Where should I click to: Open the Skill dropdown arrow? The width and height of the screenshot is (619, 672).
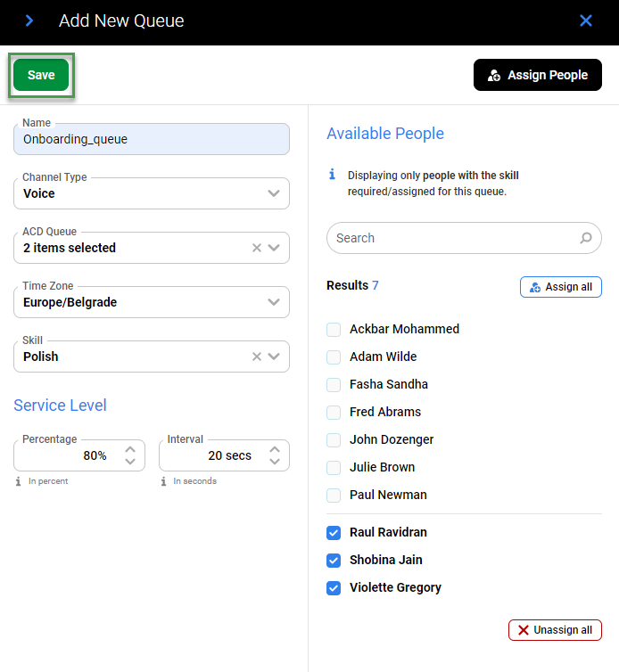[274, 356]
